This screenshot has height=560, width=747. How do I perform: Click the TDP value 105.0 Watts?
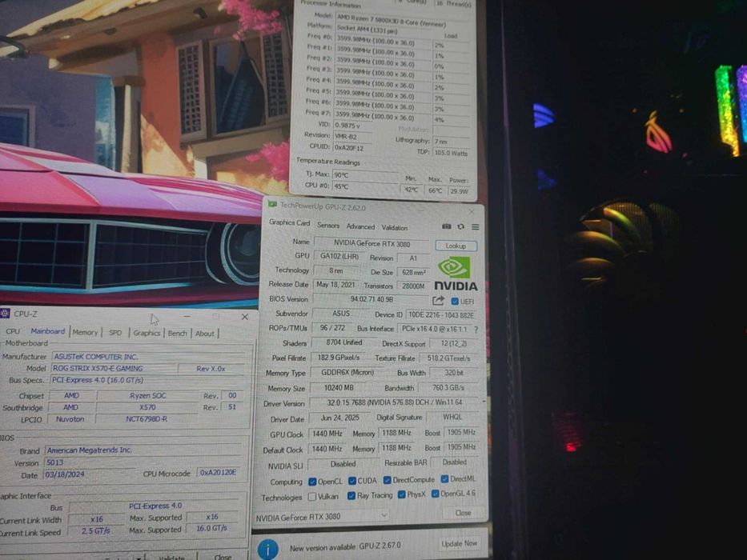click(451, 153)
